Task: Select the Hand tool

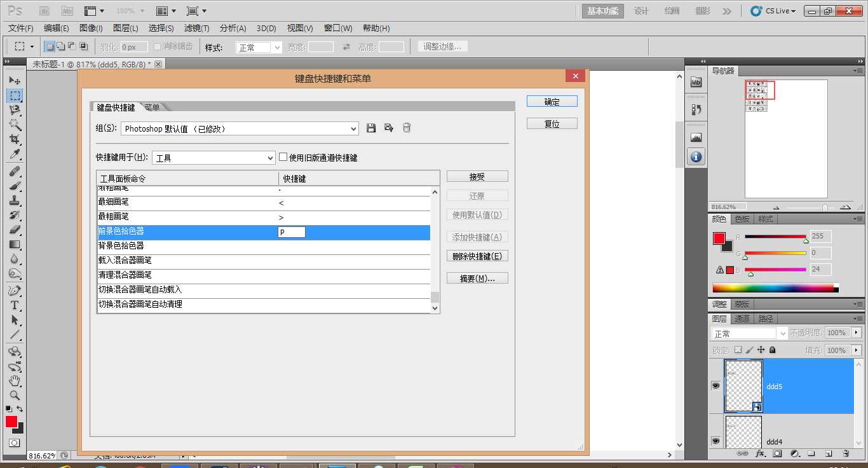Action: (x=15, y=382)
